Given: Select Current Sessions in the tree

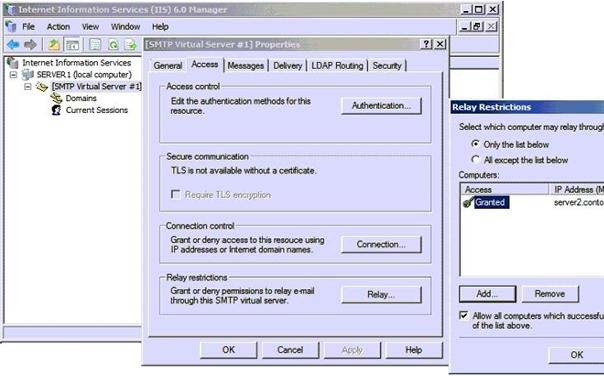Looking at the screenshot, I should [x=97, y=110].
